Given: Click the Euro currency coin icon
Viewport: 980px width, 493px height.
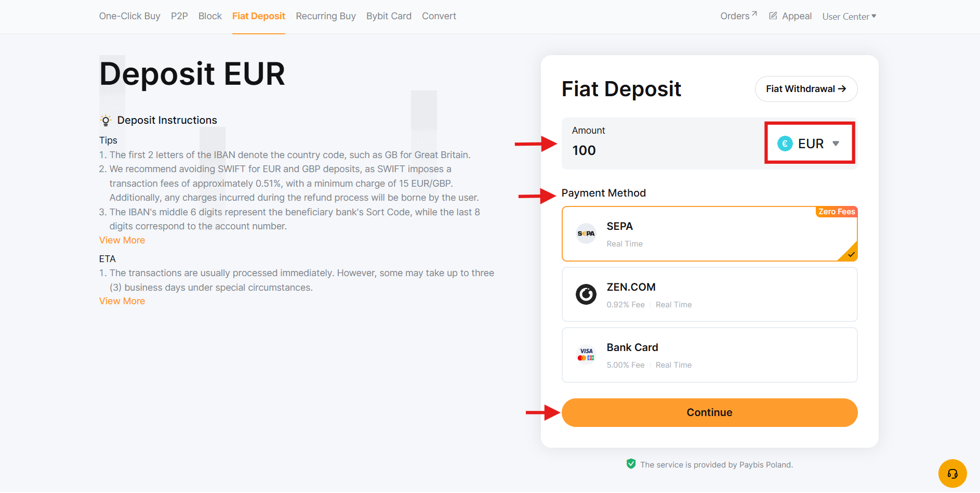Looking at the screenshot, I should [785, 144].
